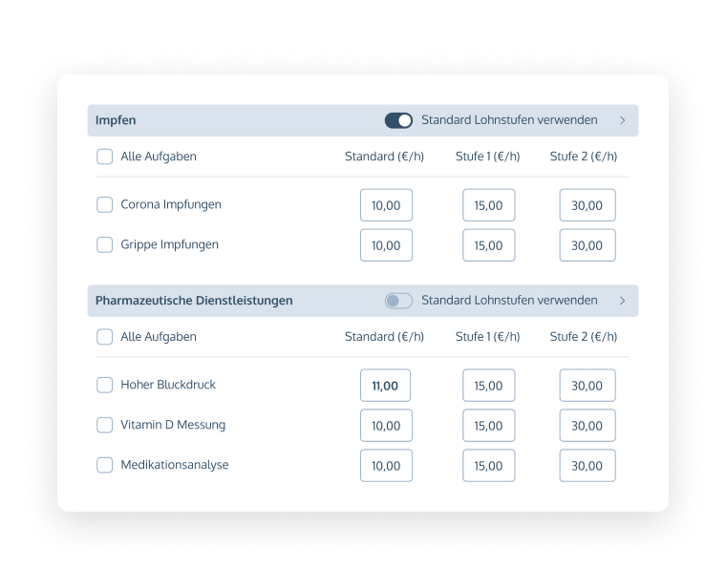
Task: Edit Stufe 2 rate for Hoher Bluckdruck
Action: coord(587,386)
